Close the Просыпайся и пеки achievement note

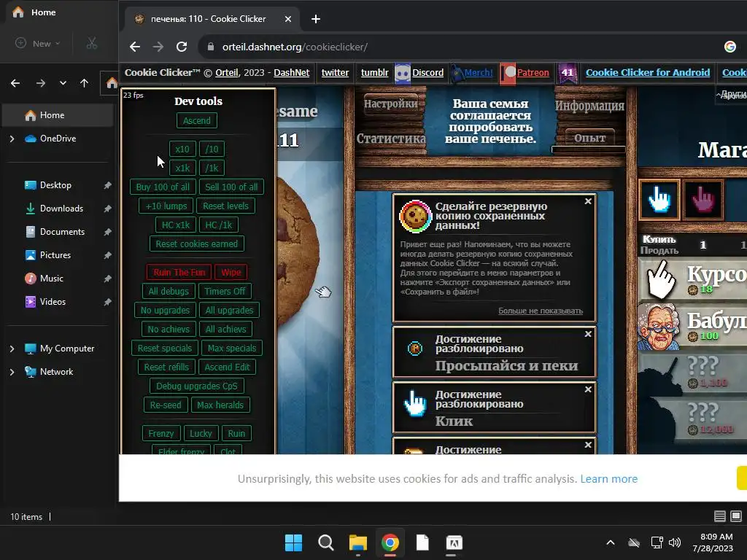pyautogui.click(x=588, y=334)
